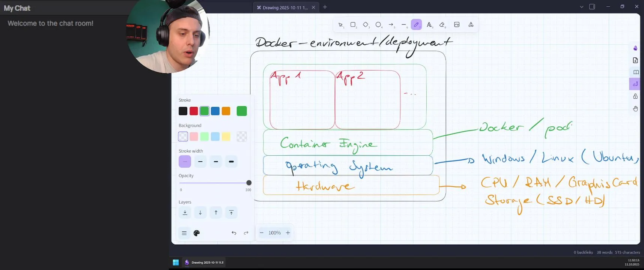Toggle the highlighted purple side panel button
Image resolution: width=644 pixels, height=270 pixels.
[x=635, y=84]
